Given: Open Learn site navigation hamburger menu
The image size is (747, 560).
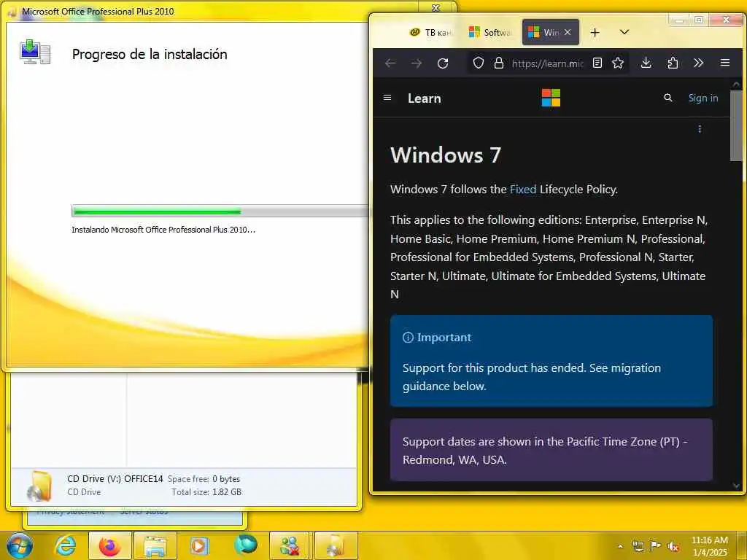Looking at the screenshot, I should pos(387,98).
